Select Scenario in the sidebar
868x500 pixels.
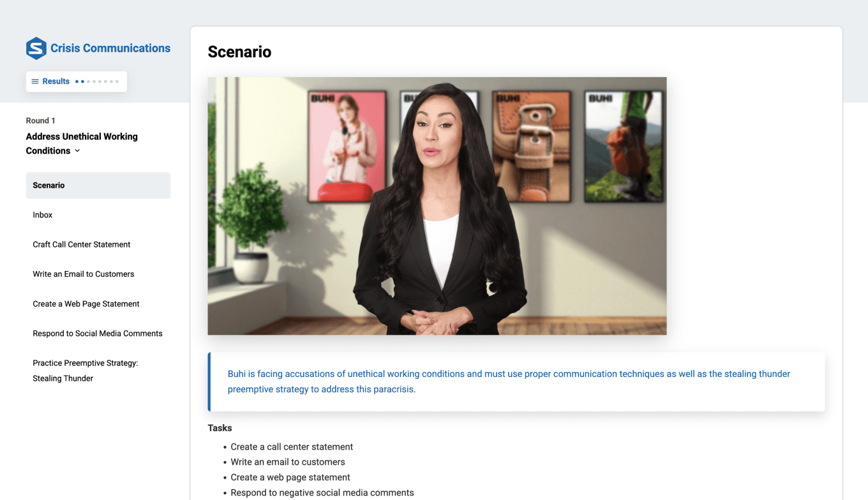click(x=98, y=186)
